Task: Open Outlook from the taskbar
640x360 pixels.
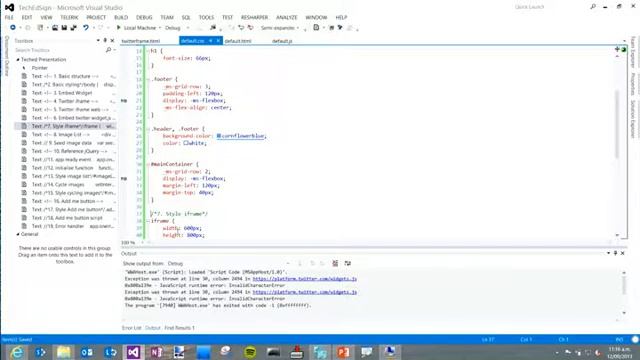Action: [x=87, y=352]
